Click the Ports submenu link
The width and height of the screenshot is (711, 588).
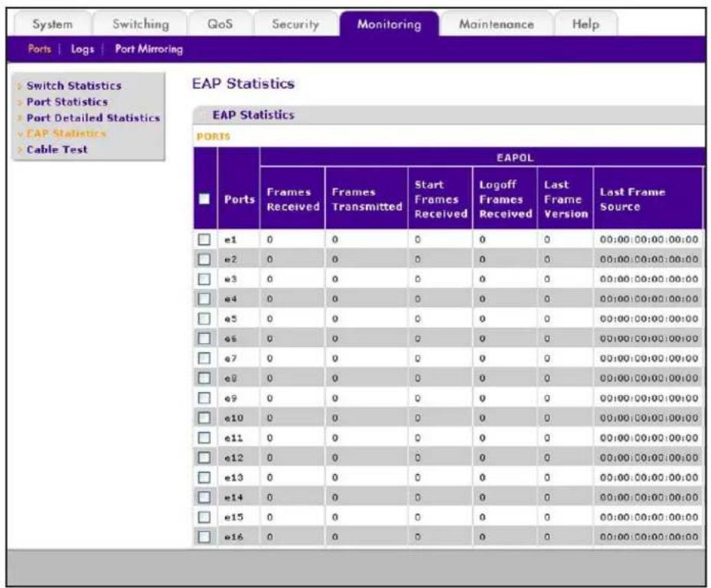[40, 49]
